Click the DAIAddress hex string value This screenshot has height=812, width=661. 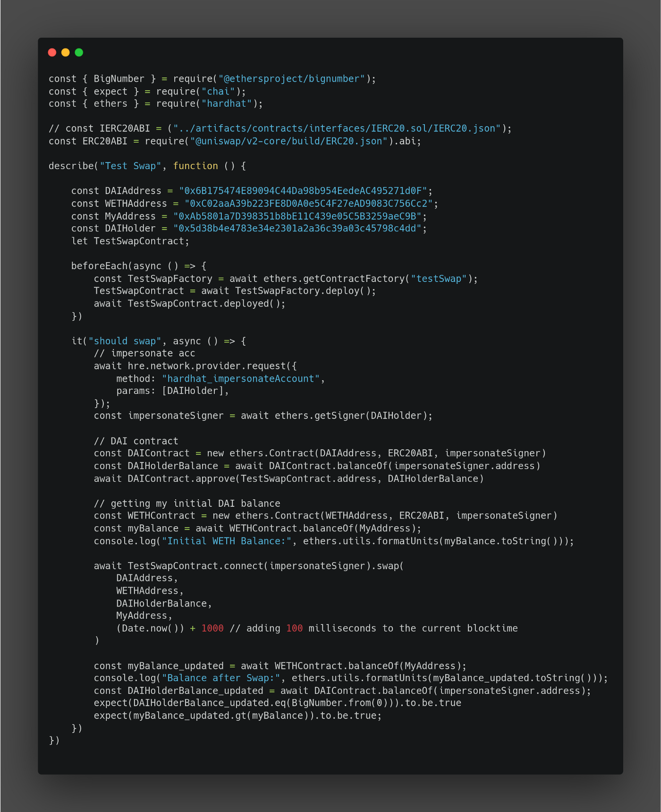pyautogui.click(x=303, y=191)
